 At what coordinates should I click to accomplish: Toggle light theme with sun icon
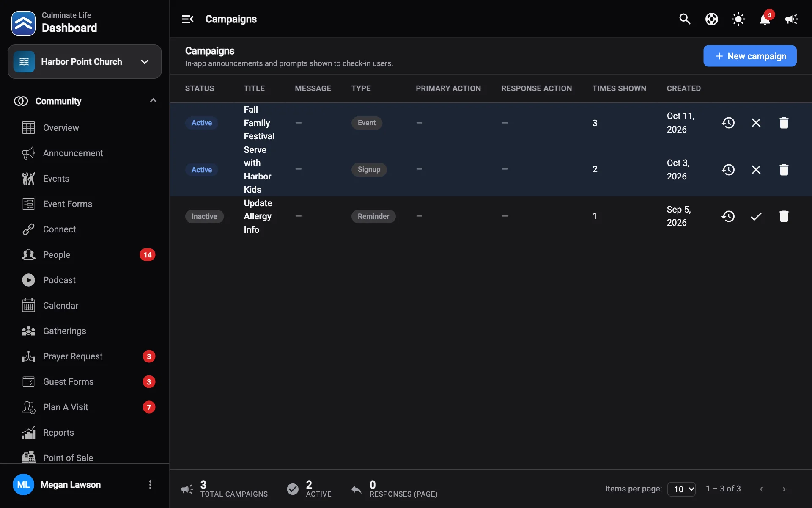click(x=738, y=19)
